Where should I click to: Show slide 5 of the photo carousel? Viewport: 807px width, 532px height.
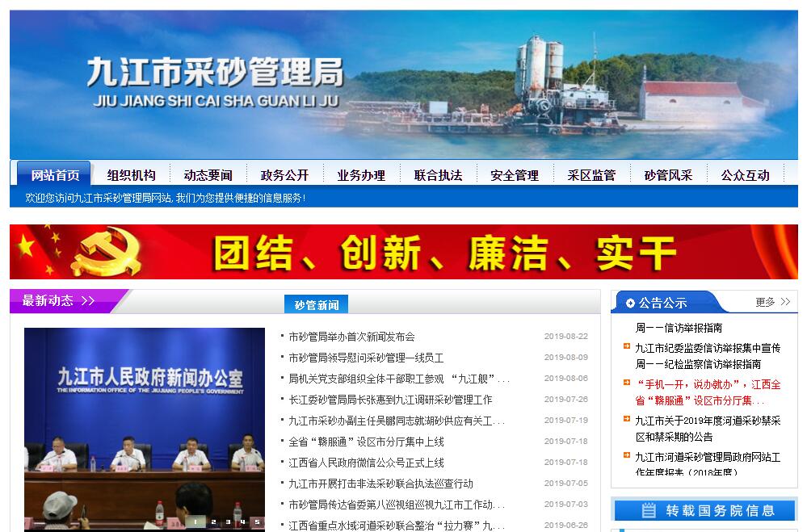tap(258, 522)
